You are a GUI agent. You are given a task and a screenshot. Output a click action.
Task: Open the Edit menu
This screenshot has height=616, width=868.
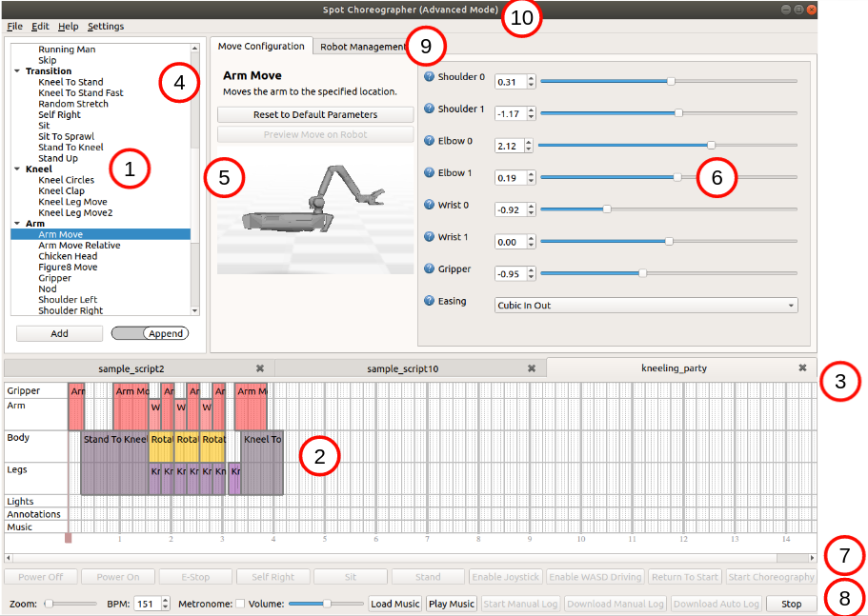pos(40,26)
